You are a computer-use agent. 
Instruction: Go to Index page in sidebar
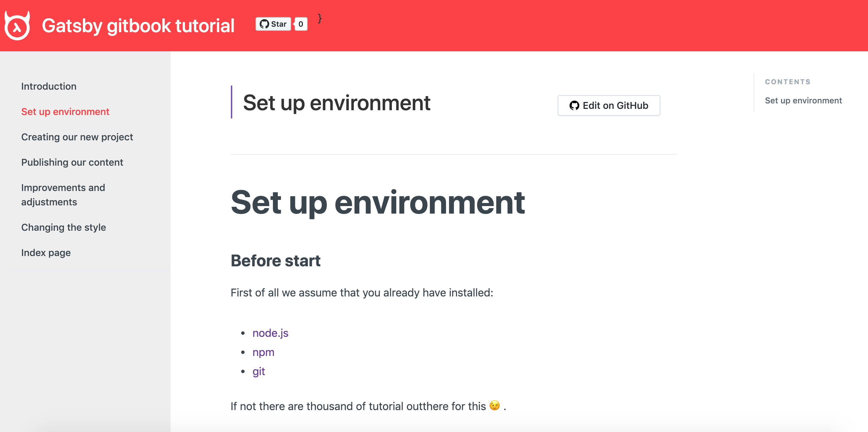tap(46, 253)
